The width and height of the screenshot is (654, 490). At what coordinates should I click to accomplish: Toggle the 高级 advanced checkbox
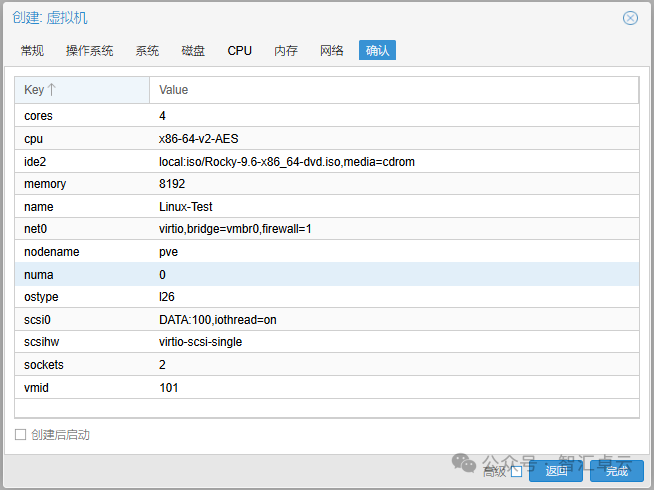pyautogui.click(x=516, y=471)
